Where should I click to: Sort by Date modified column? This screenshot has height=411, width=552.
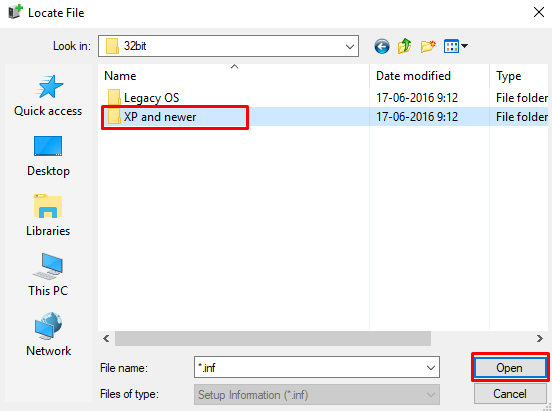click(429, 76)
